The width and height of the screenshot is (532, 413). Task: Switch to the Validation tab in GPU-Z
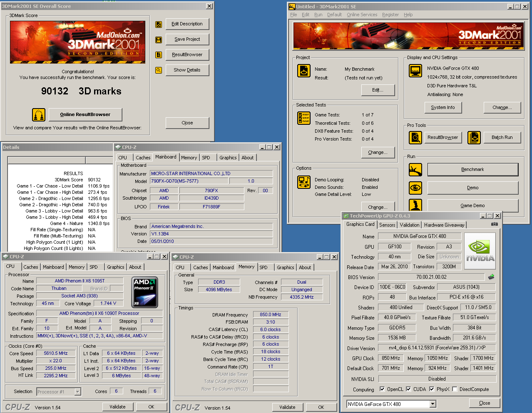[410, 225]
